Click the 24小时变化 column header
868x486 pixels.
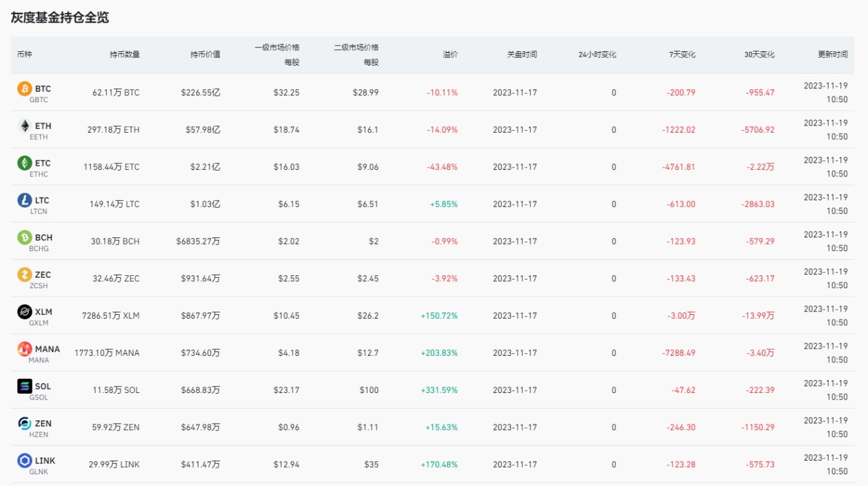coord(597,55)
